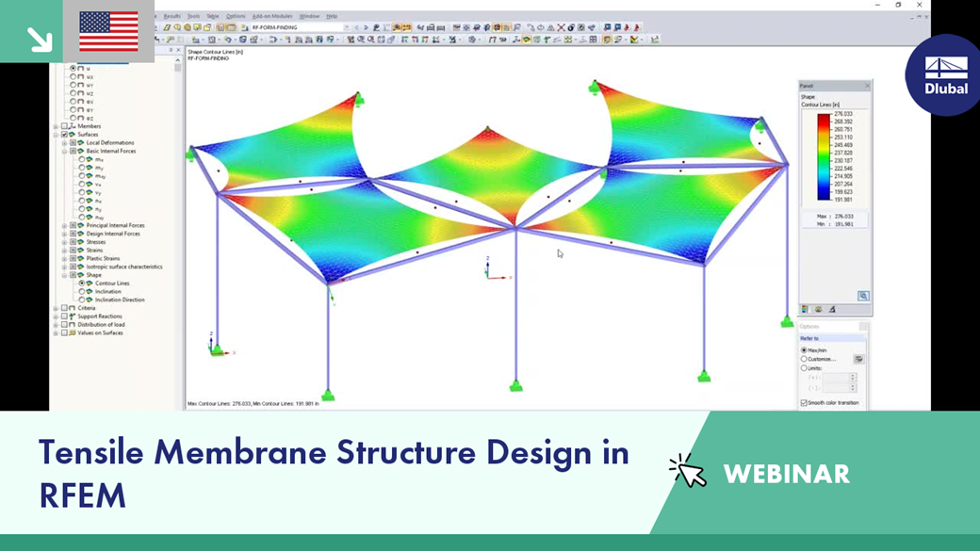
Task: Click the blue band of the color scale
Action: (x=824, y=192)
